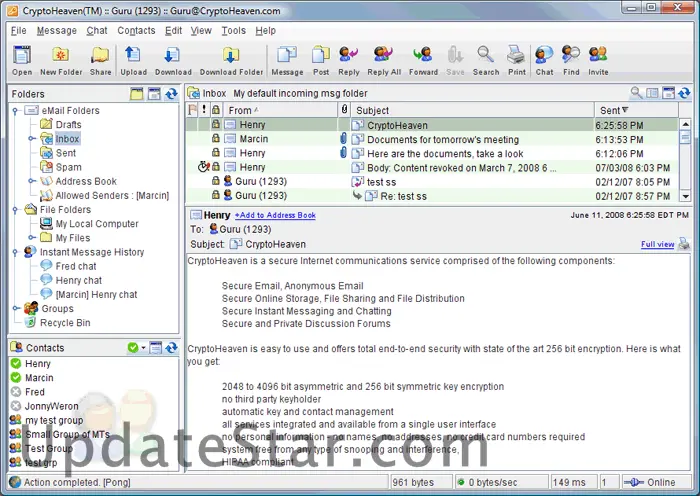The image size is (700, 496).
Task: Click the Download toolbar icon
Action: point(173,60)
